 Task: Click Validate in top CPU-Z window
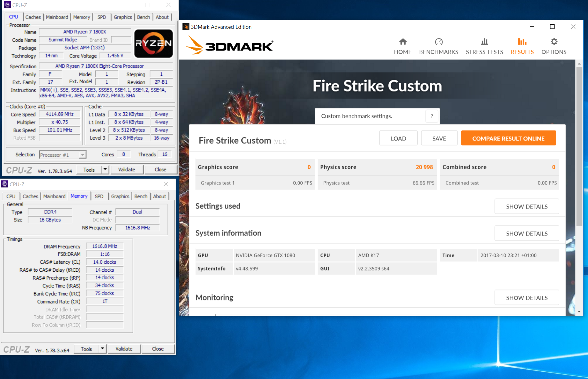(x=127, y=170)
